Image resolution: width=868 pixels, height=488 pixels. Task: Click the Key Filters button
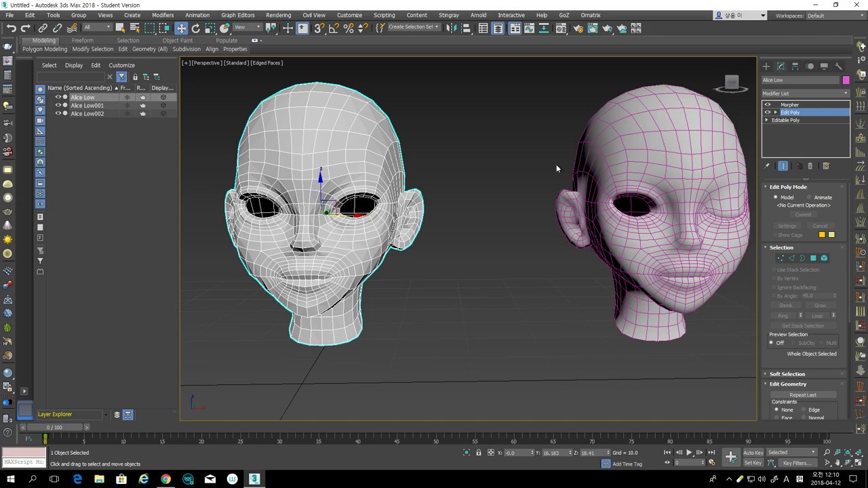click(797, 463)
